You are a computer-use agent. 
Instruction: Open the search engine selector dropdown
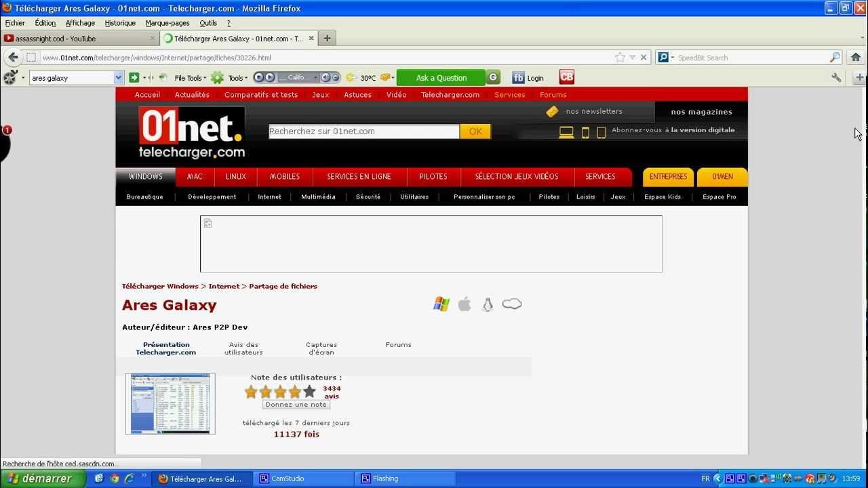(x=665, y=58)
